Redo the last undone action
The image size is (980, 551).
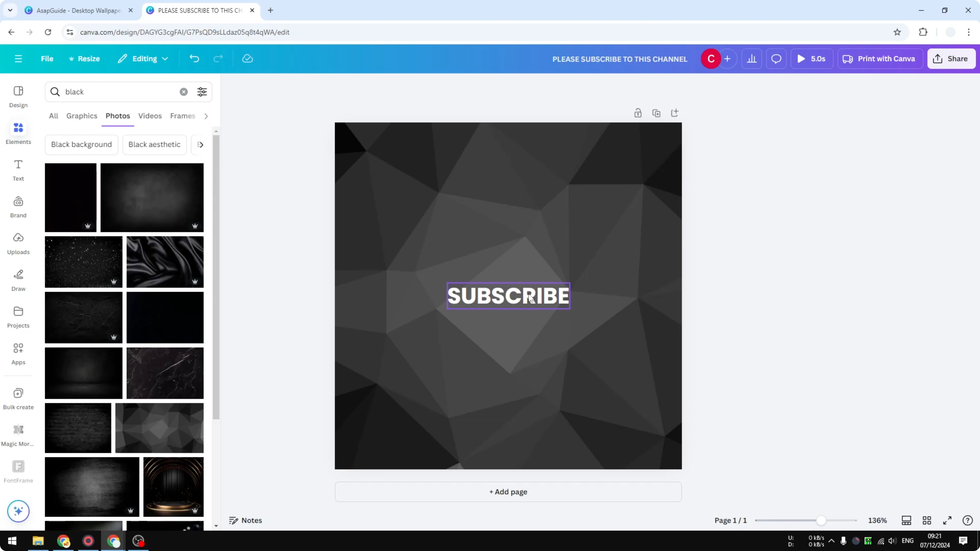[x=218, y=59]
